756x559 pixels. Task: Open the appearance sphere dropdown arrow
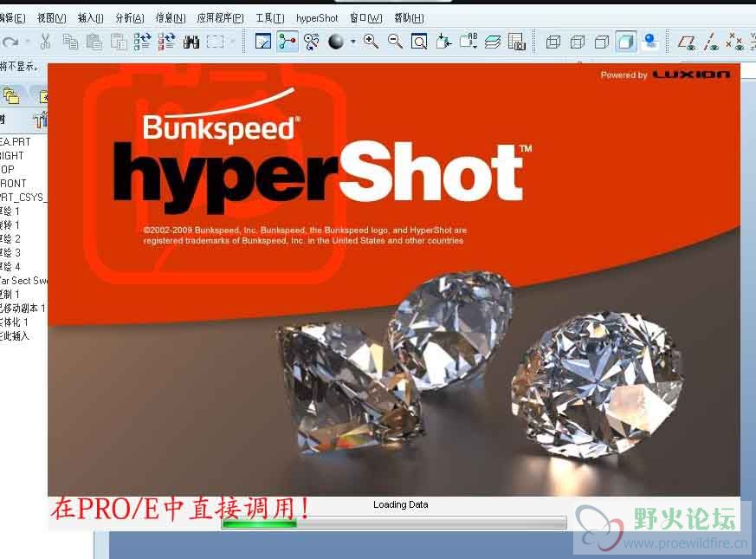coord(353,42)
